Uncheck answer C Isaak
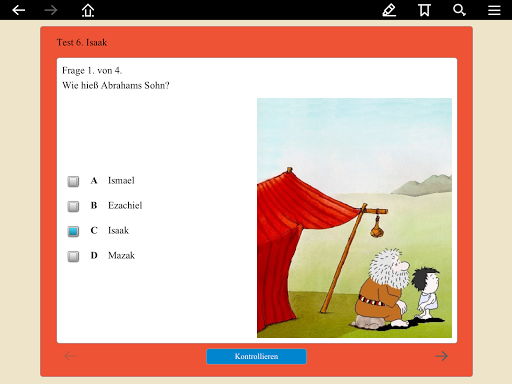Image resolution: width=512 pixels, height=384 pixels. 73,231
